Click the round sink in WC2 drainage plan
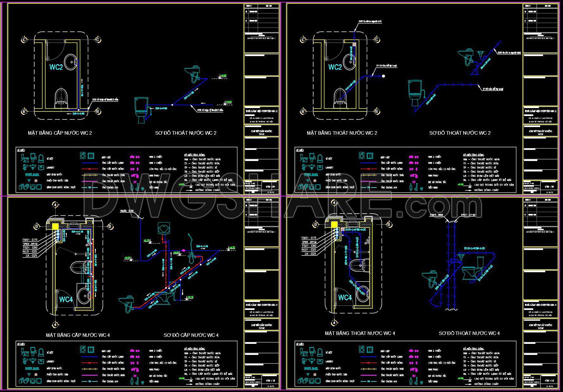The width and height of the screenshot is (563, 392). 349,61
